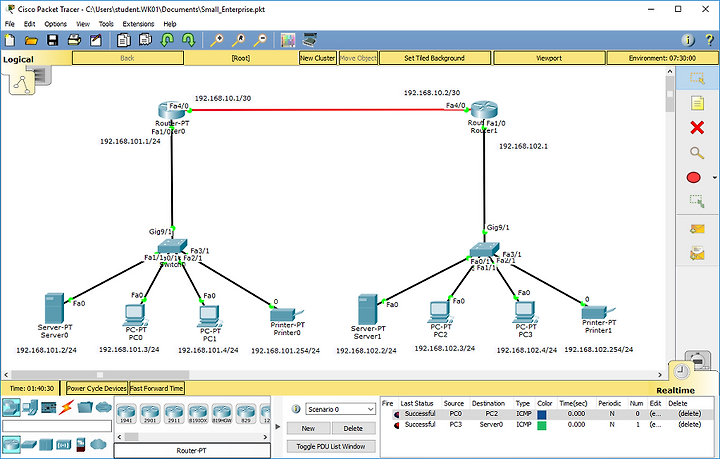The image size is (720, 459).
Task: Click the device search input field
Action: click(57, 426)
